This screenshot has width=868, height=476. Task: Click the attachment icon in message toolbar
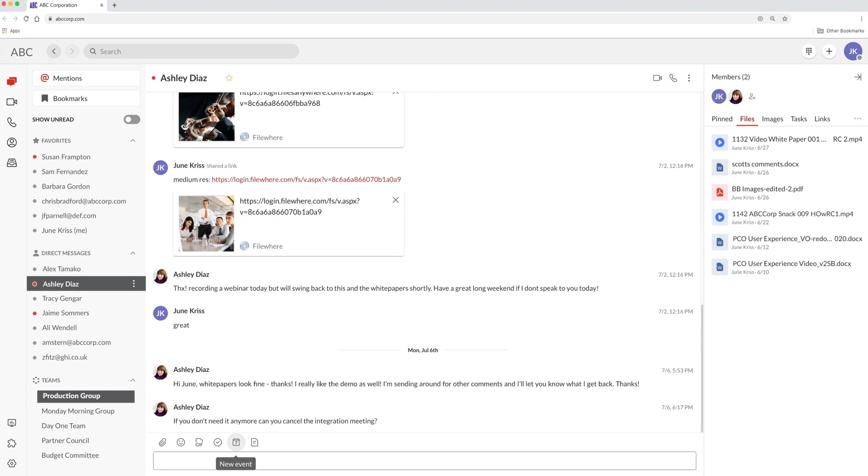coord(163,442)
